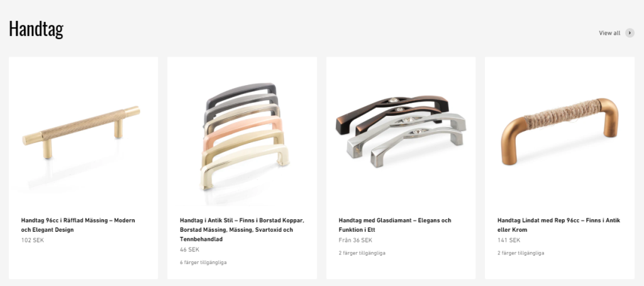The image size is (644, 286).
Task: Open the View all link
Action: (609, 33)
